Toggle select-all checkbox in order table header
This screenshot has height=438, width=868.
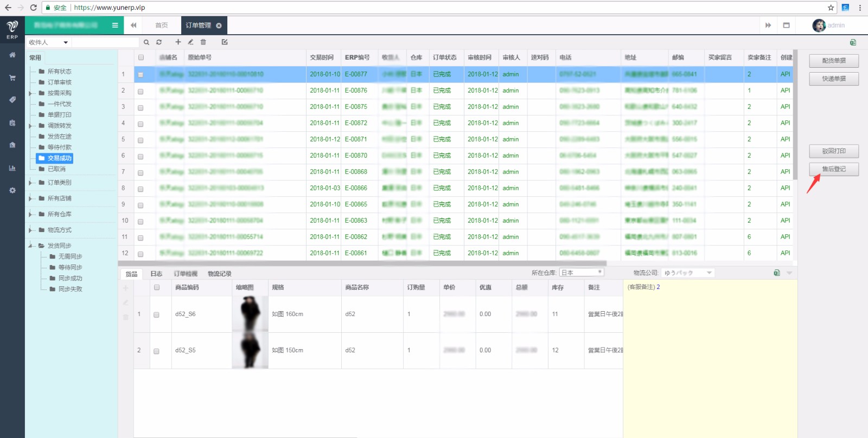pos(141,57)
